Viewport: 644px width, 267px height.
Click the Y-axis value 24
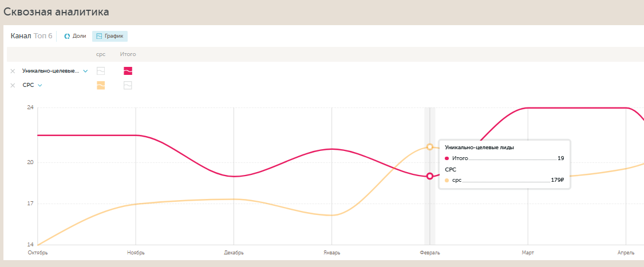pyautogui.click(x=30, y=108)
